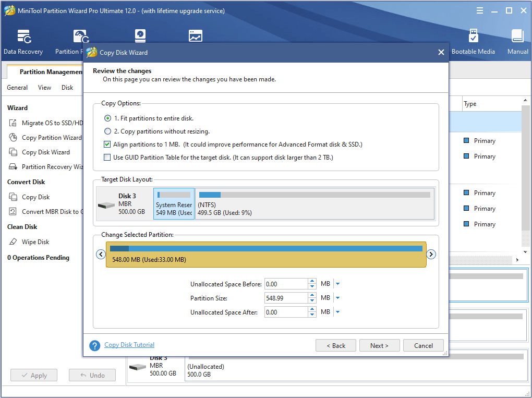
Task: Click the Disk 3 drive icon in Target Layout
Action: click(x=106, y=205)
